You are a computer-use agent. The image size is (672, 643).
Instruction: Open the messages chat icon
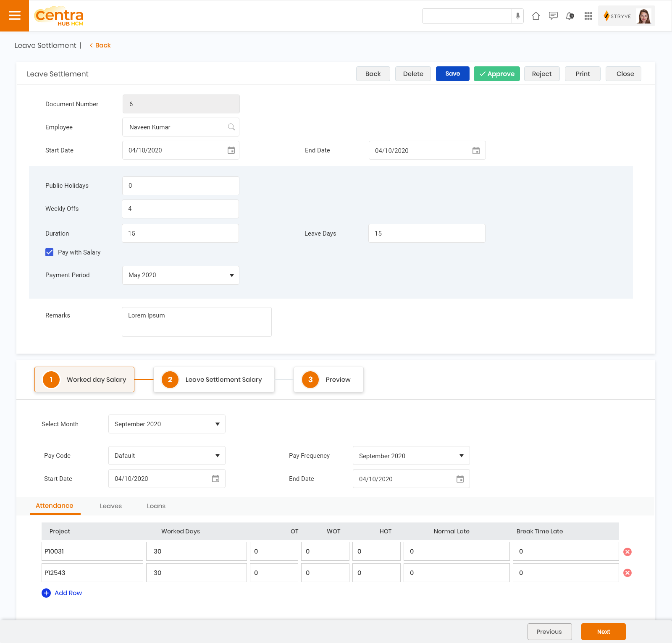pyautogui.click(x=553, y=16)
